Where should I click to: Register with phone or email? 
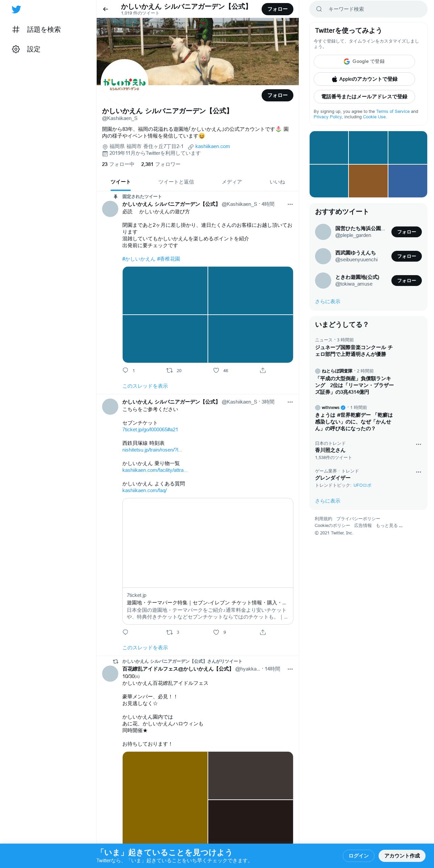[x=364, y=97]
